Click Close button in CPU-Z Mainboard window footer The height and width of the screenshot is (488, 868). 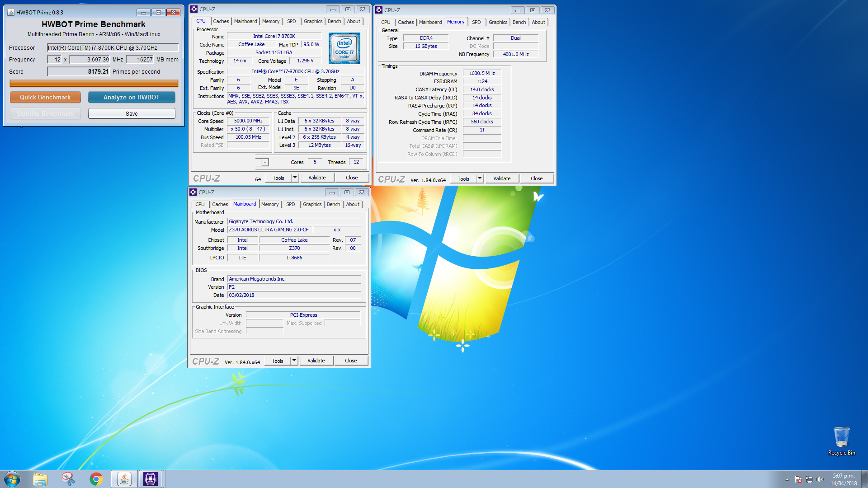(351, 361)
